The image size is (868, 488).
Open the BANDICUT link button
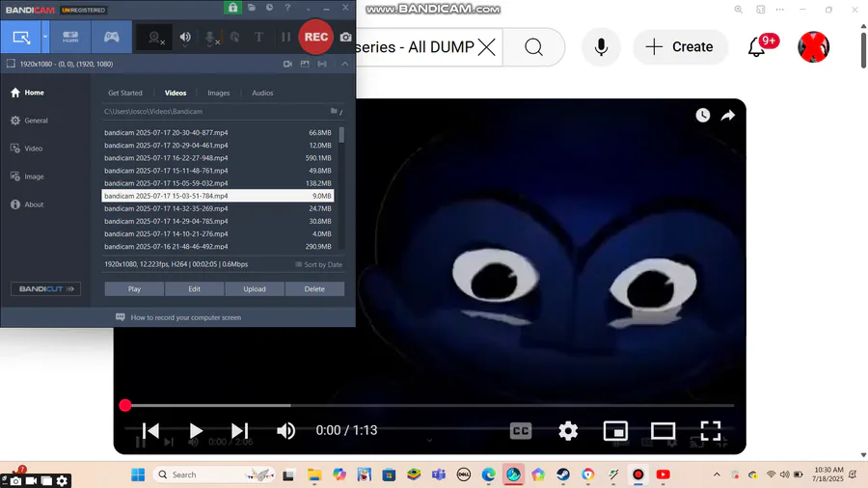point(46,288)
